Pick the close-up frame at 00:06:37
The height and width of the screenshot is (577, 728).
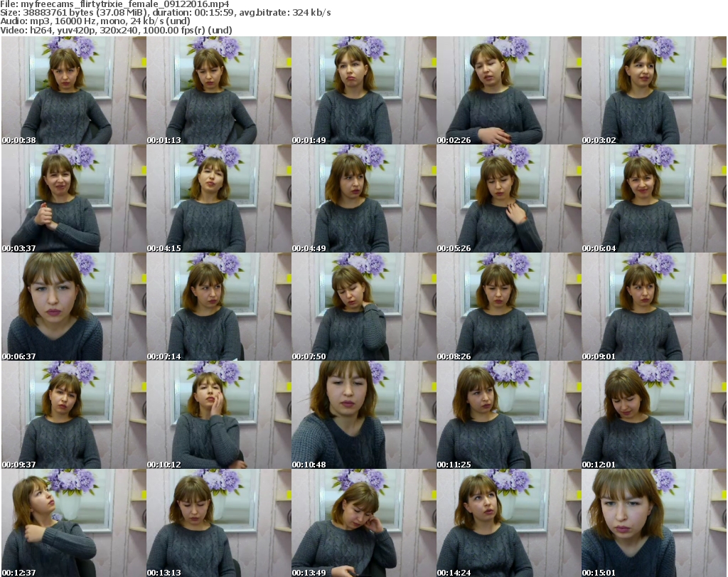(74, 307)
